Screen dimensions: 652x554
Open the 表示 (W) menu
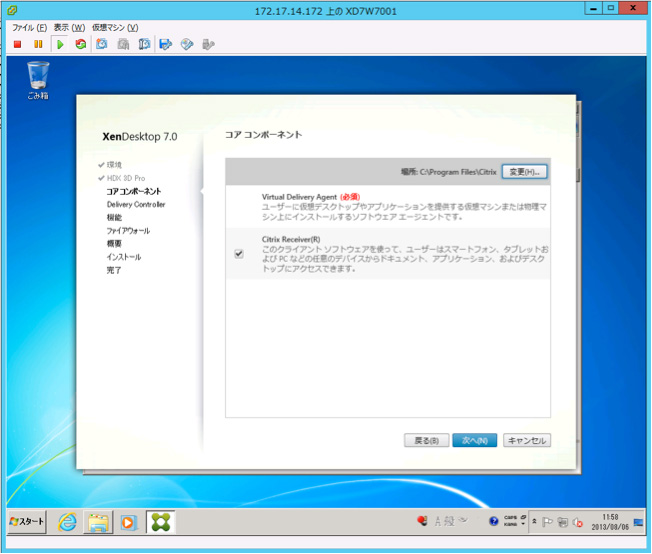tap(69, 27)
